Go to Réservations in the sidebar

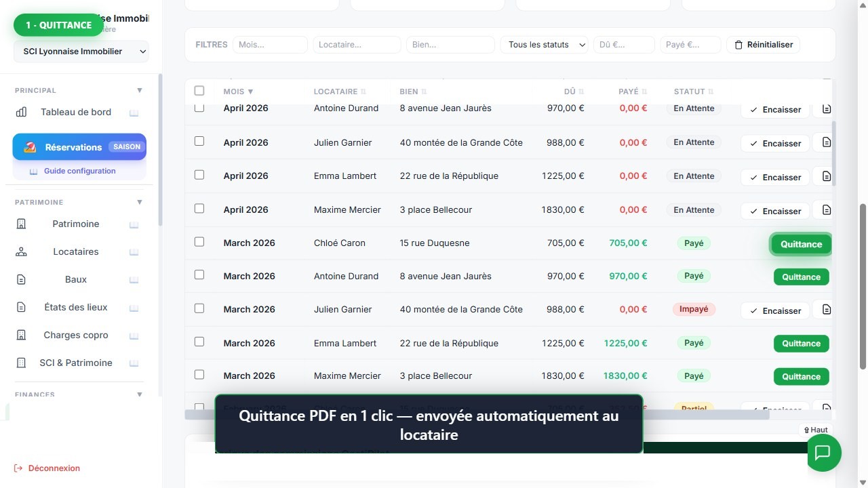click(x=79, y=147)
